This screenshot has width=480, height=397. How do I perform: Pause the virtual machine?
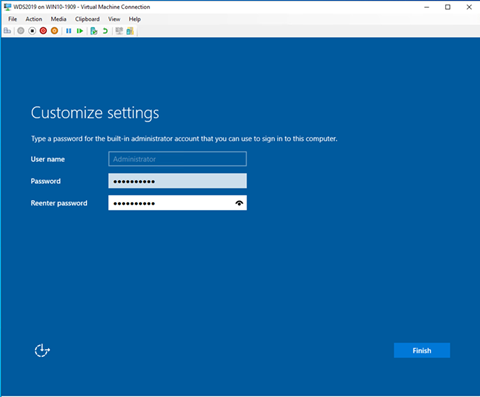click(x=69, y=31)
